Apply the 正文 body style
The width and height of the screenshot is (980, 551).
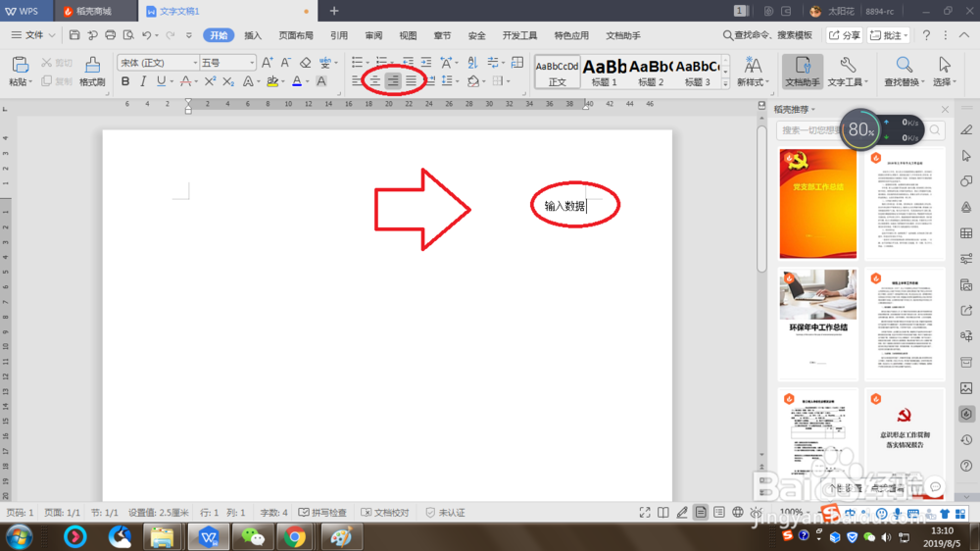click(557, 72)
